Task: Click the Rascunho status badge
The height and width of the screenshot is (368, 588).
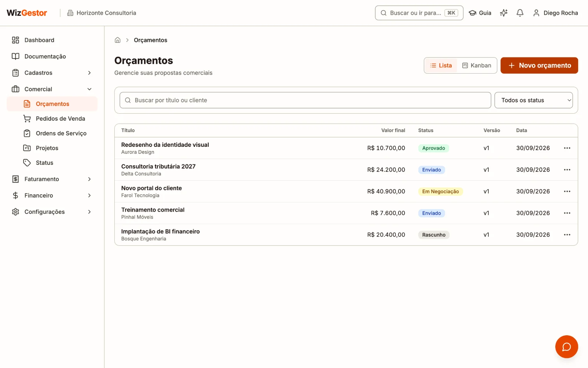Action: click(x=434, y=235)
